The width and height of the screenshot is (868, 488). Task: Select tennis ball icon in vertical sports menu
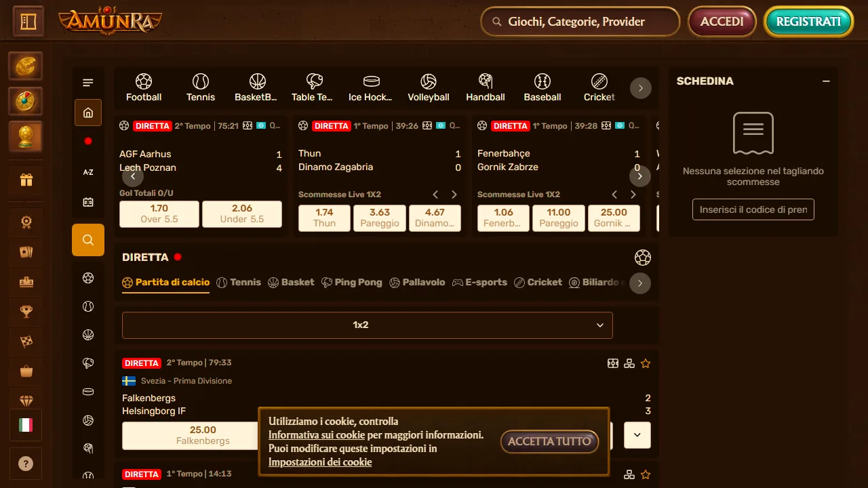88,307
